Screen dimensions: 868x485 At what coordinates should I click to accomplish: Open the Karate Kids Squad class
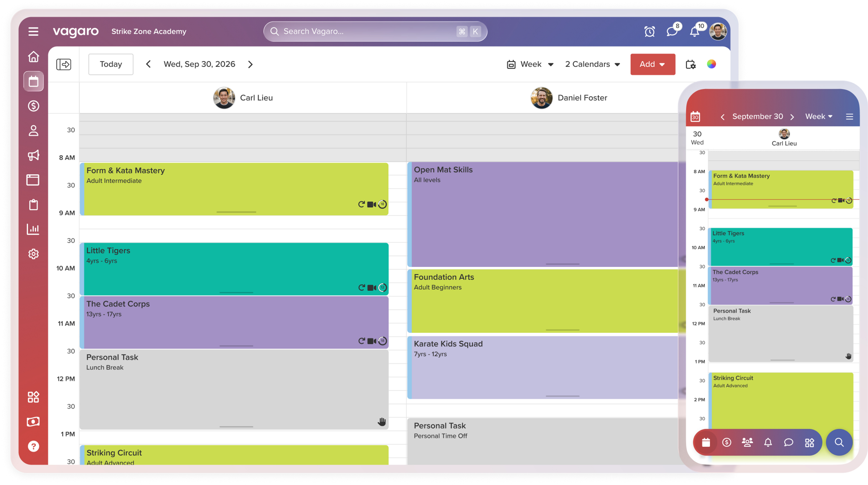[x=543, y=368]
